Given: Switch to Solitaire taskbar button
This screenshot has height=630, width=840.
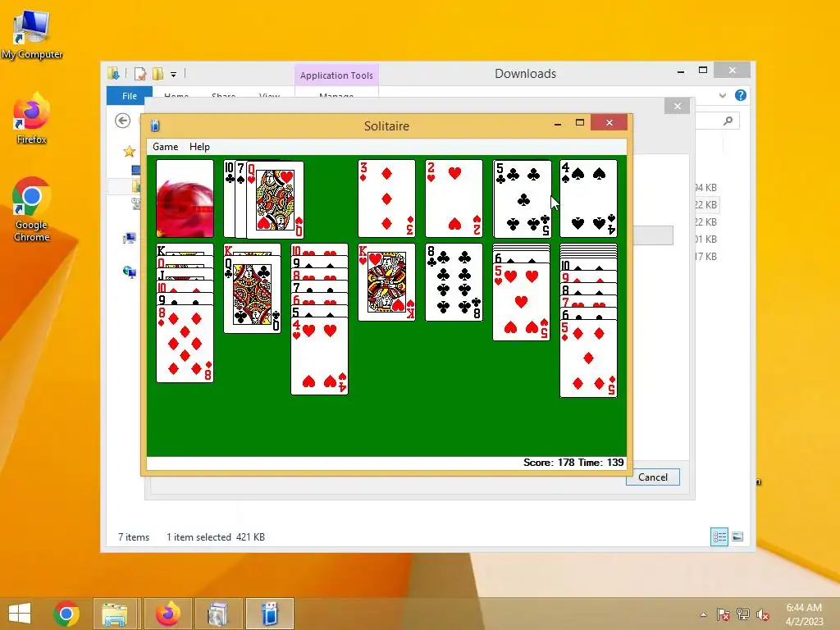Looking at the screenshot, I should coord(270,614).
